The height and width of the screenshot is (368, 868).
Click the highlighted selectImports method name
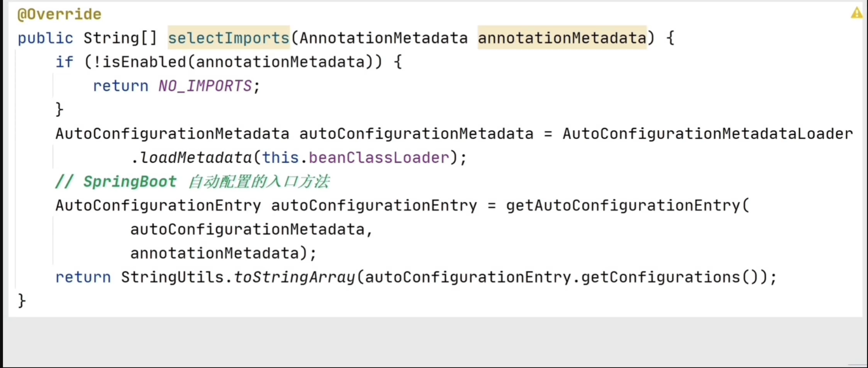[229, 38]
